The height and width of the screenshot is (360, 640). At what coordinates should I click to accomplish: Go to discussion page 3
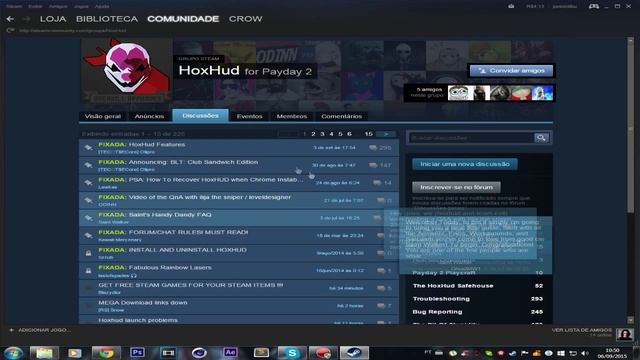322,134
